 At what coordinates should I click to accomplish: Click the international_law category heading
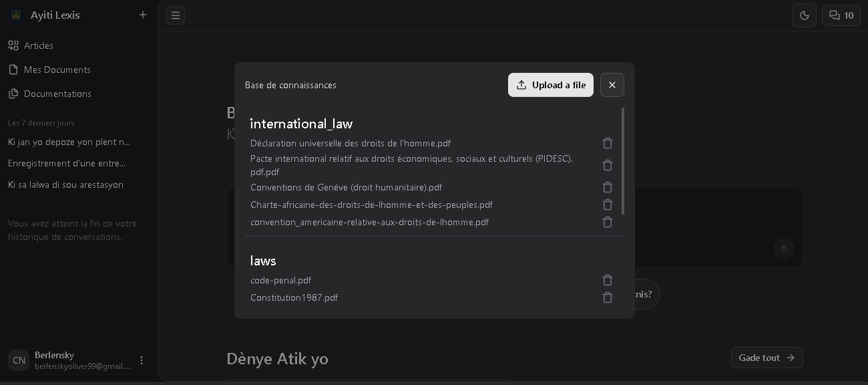coord(301,124)
